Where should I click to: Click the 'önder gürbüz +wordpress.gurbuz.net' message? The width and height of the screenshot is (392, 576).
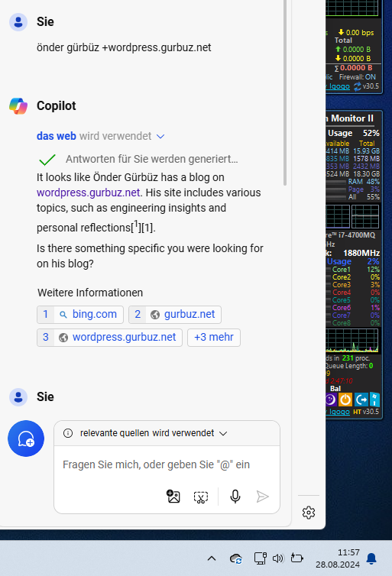pyautogui.click(x=124, y=47)
